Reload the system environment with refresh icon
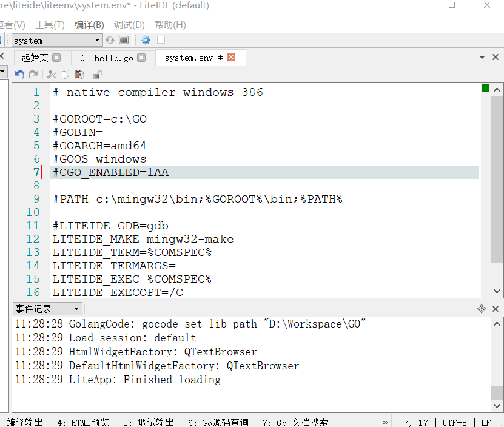Image resolution: width=504 pixels, height=427 pixels. (x=110, y=40)
